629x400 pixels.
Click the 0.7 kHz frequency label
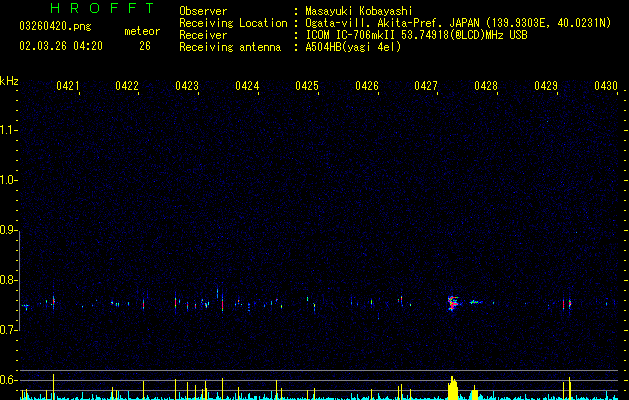[x=8, y=330]
